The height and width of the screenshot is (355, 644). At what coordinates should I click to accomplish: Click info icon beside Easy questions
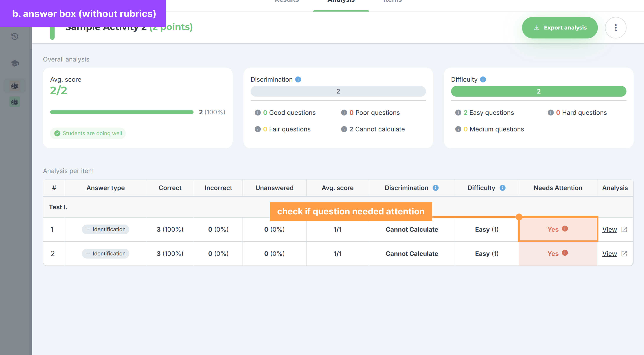click(x=458, y=113)
